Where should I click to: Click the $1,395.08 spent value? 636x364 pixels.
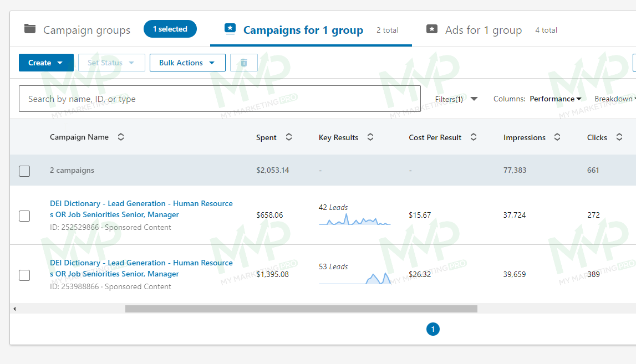pyautogui.click(x=273, y=274)
